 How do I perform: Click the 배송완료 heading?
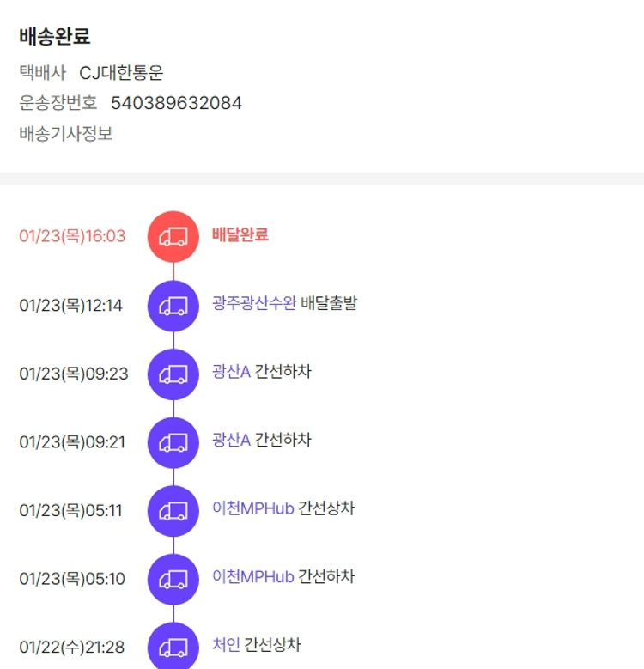coord(55,37)
